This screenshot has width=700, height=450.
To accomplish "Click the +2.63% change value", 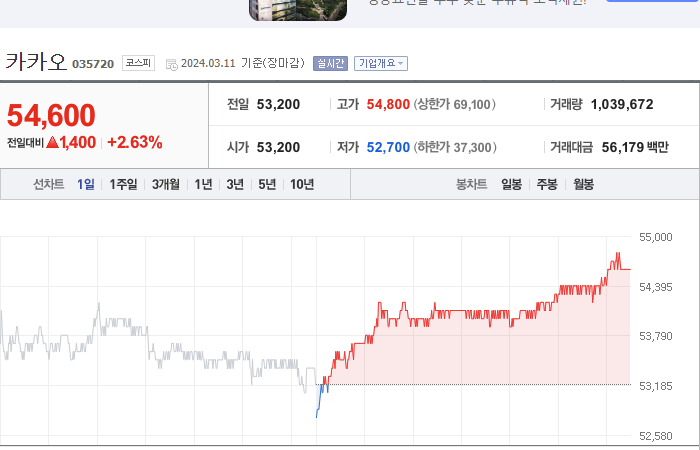I will (135, 142).
